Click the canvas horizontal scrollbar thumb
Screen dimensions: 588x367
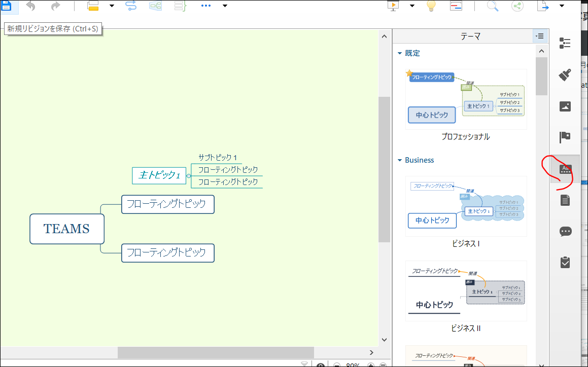tap(216, 352)
